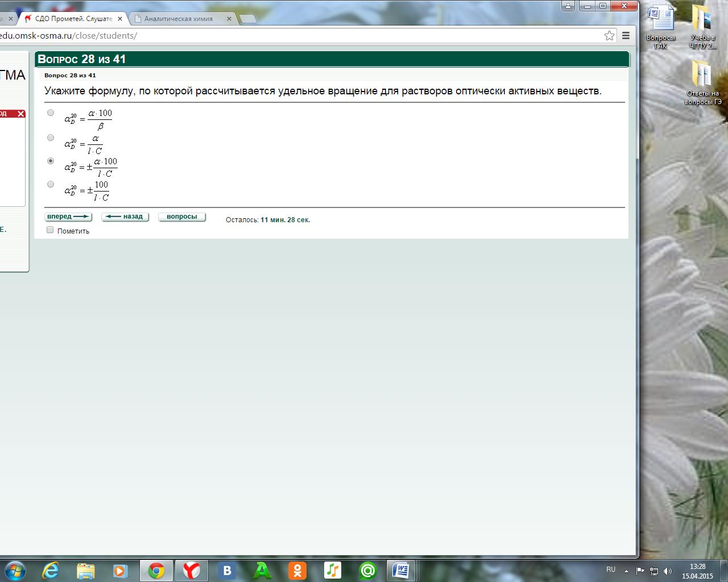Open the Windows Start menu
The height and width of the screenshot is (582, 728).
coord(15,570)
